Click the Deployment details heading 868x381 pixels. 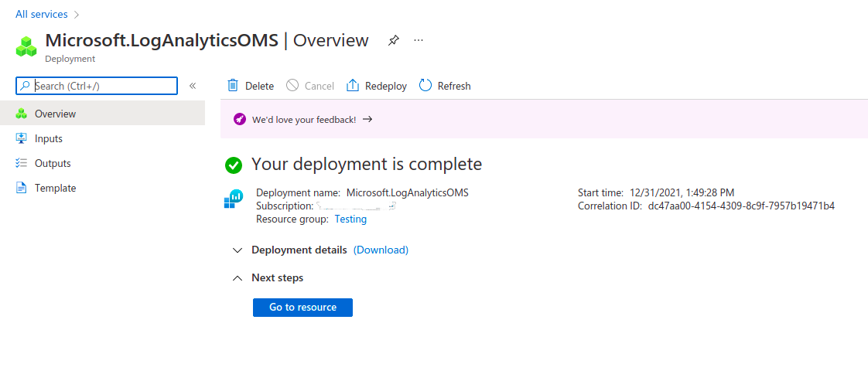pyautogui.click(x=299, y=250)
